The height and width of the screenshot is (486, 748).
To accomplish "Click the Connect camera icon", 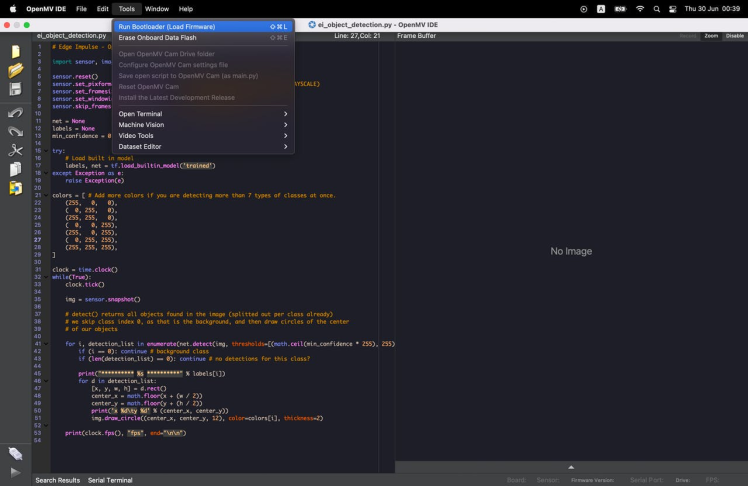I will tap(15, 453).
